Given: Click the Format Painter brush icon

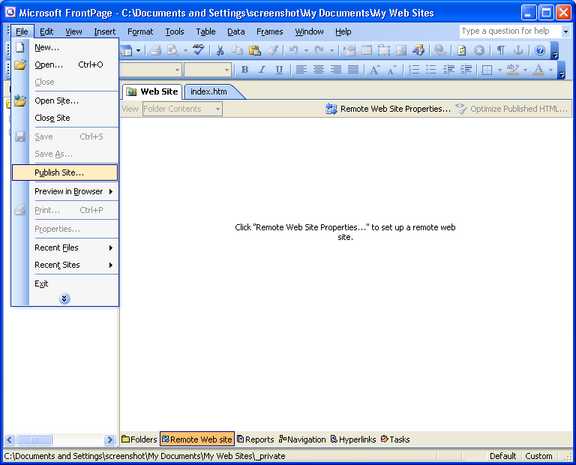Looking at the screenshot, I should (273, 50).
